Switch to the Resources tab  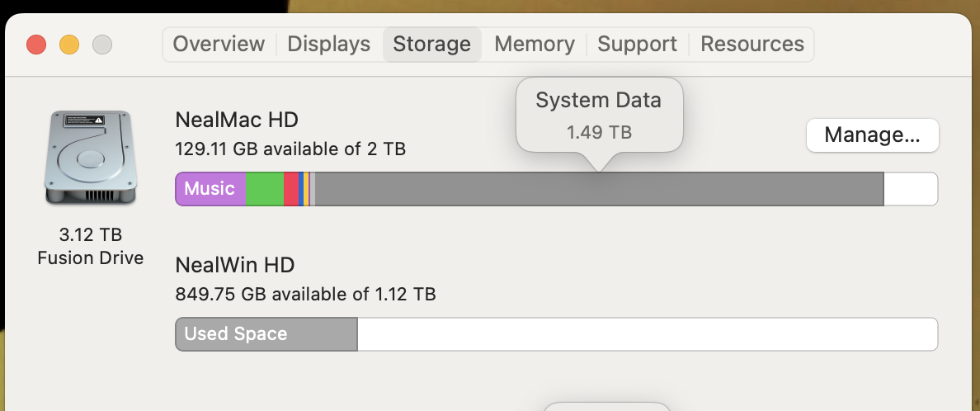pyautogui.click(x=751, y=44)
